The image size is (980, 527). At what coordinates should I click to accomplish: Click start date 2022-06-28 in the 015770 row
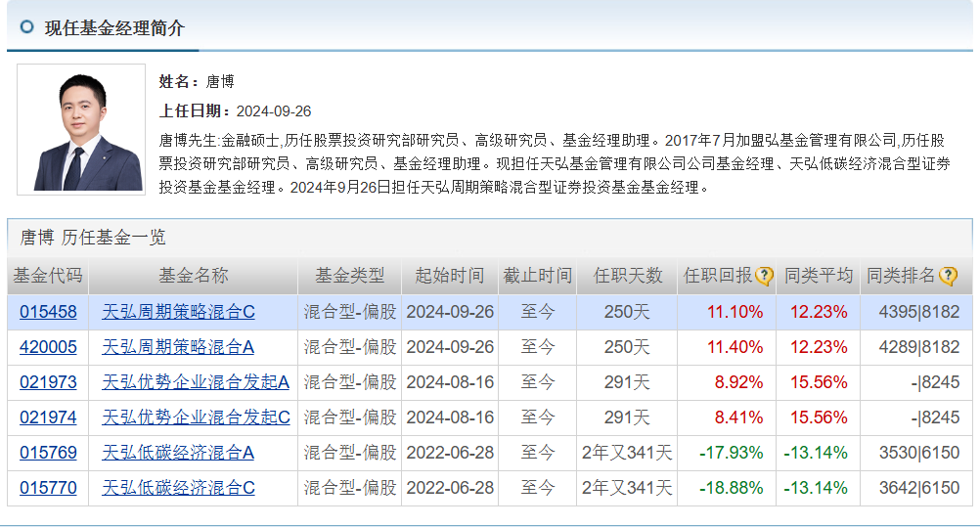(450, 488)
